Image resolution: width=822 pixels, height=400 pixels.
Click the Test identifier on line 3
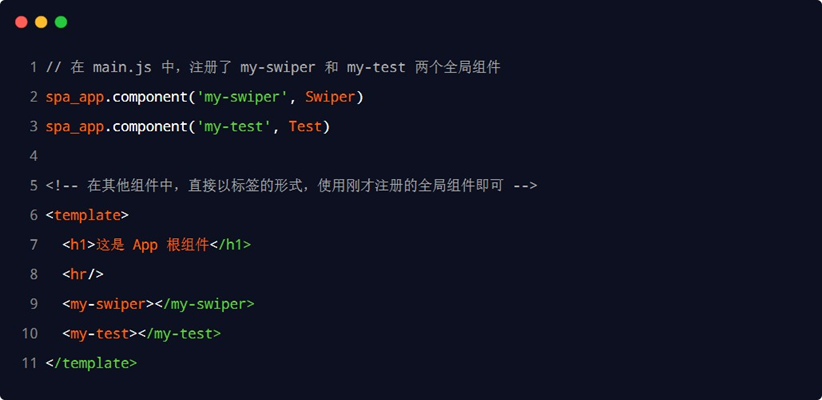click(305, 127)
